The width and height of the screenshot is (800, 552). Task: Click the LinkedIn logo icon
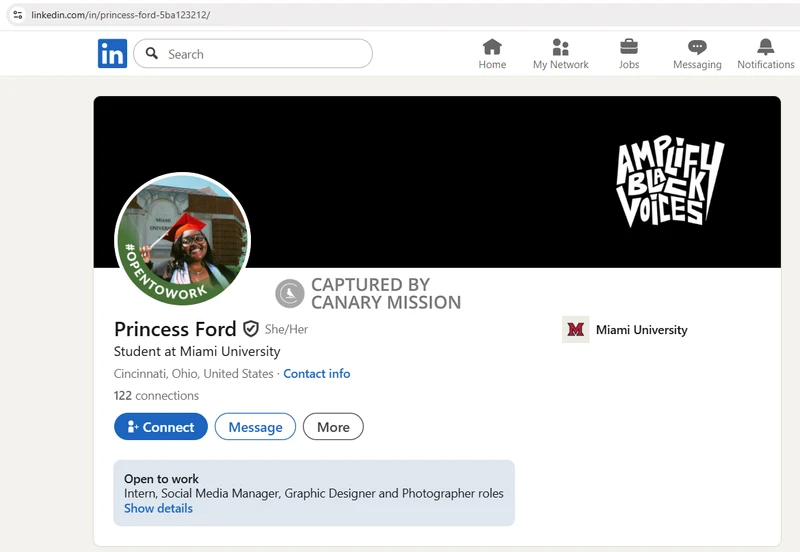click(112, 54)
